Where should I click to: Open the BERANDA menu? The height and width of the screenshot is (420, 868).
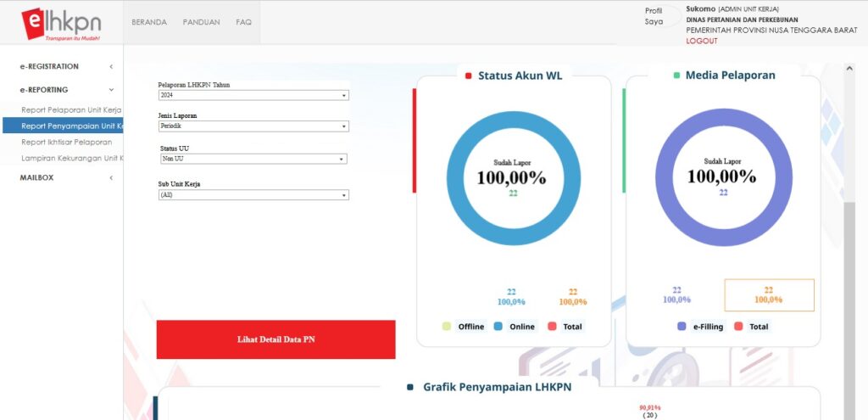pos(149,22)
